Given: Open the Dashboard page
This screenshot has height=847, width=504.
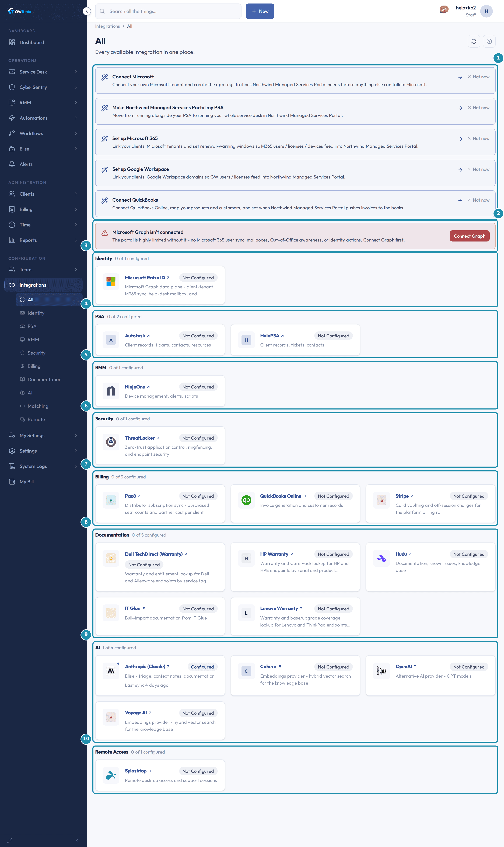Looking at the screenshot, I should (x=43, y=43).
